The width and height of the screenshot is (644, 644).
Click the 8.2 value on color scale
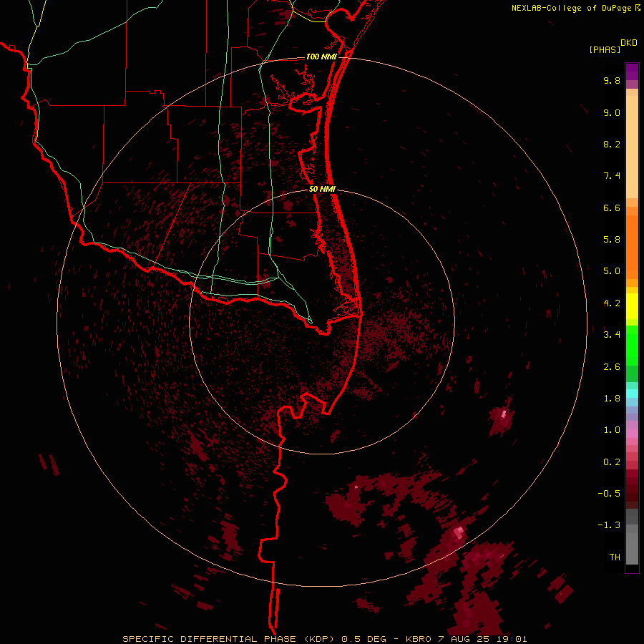point(612,144)
